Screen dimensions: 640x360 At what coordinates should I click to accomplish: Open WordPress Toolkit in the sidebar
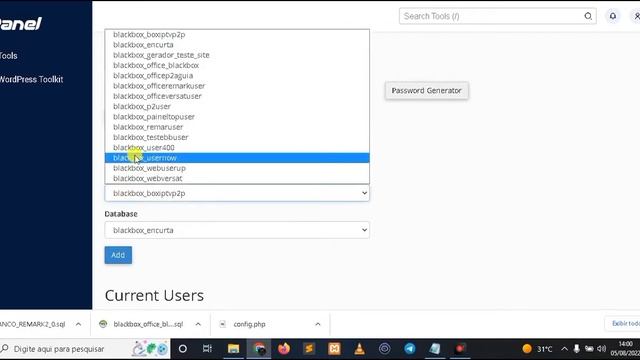pos(31,80)
